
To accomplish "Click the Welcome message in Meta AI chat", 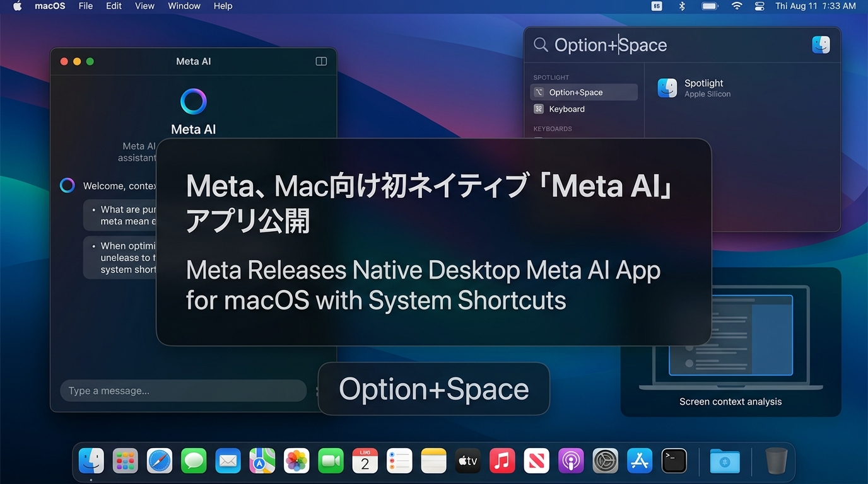I will [x=120, y=186].
